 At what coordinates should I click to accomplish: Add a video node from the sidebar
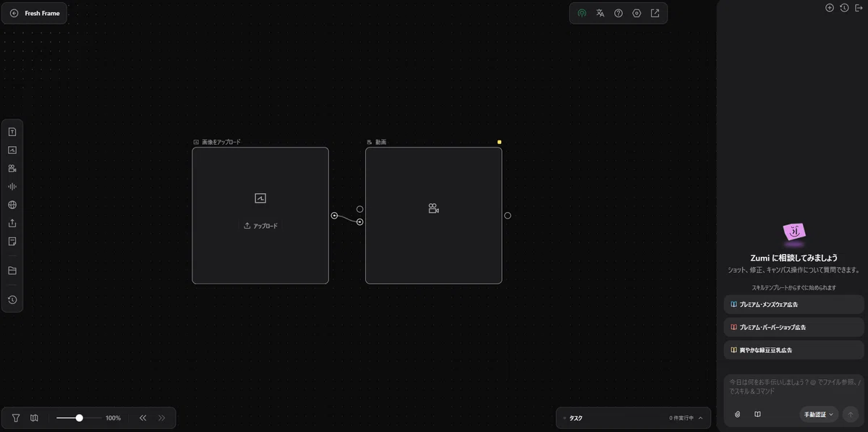coord(12,169)
